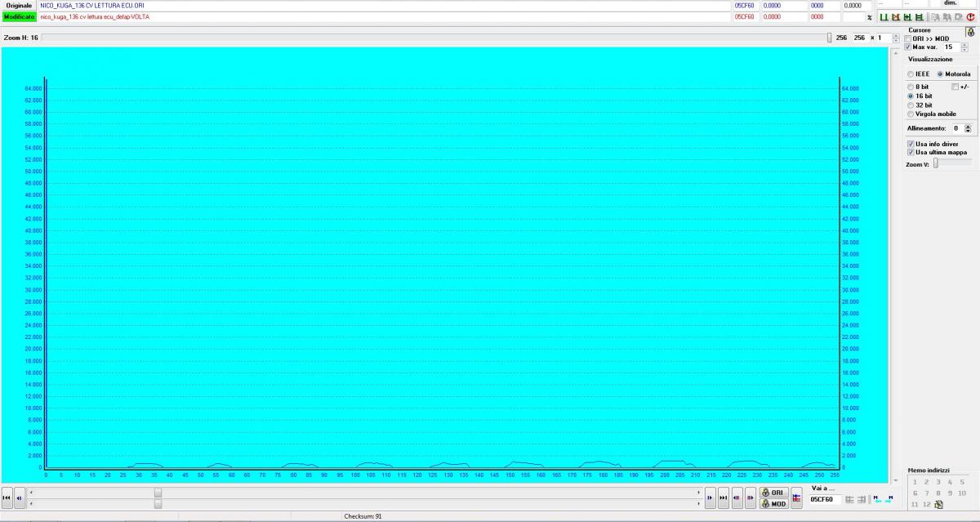This screenshot has width=980, height=522.
Task: Click the second green-orange marker icon in top toolbar
Action: click(896, 17)
